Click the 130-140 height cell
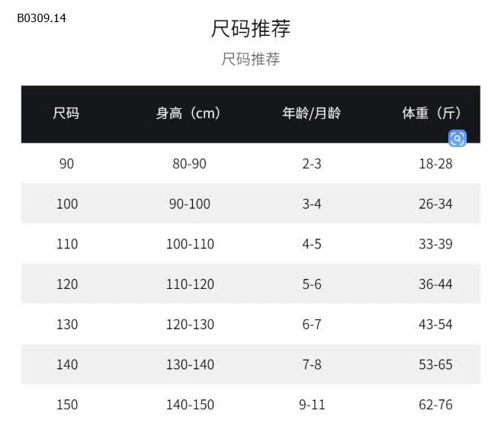 coord(190,365)
